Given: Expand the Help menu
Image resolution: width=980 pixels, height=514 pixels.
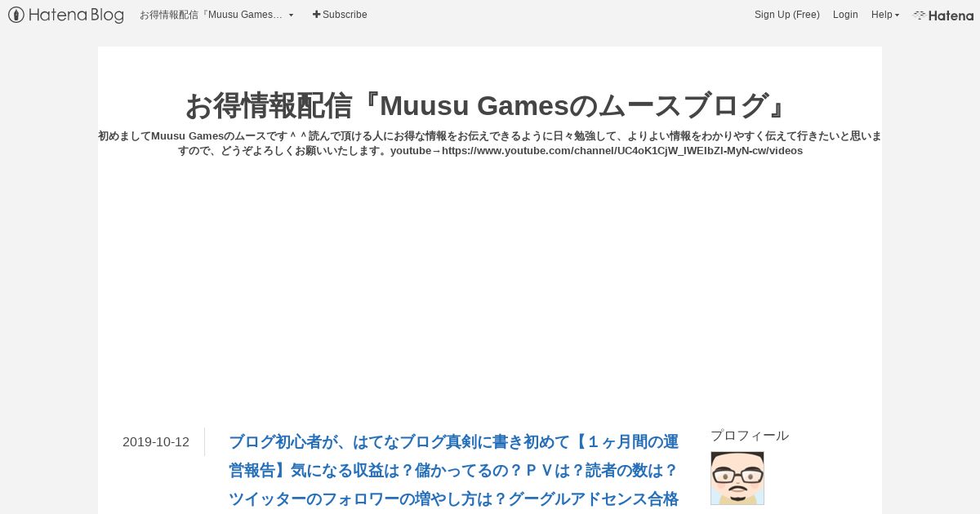Looking at the screenshot, I should 885,15.
